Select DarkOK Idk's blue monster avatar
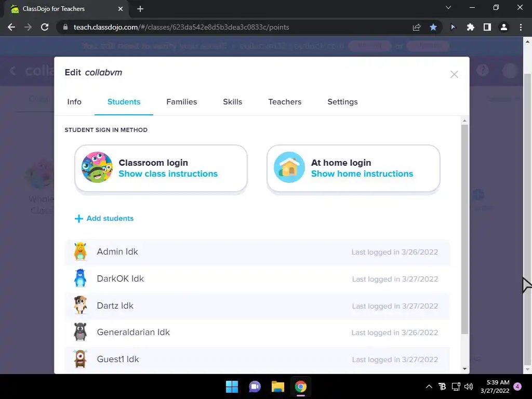 tap(81, 278)
